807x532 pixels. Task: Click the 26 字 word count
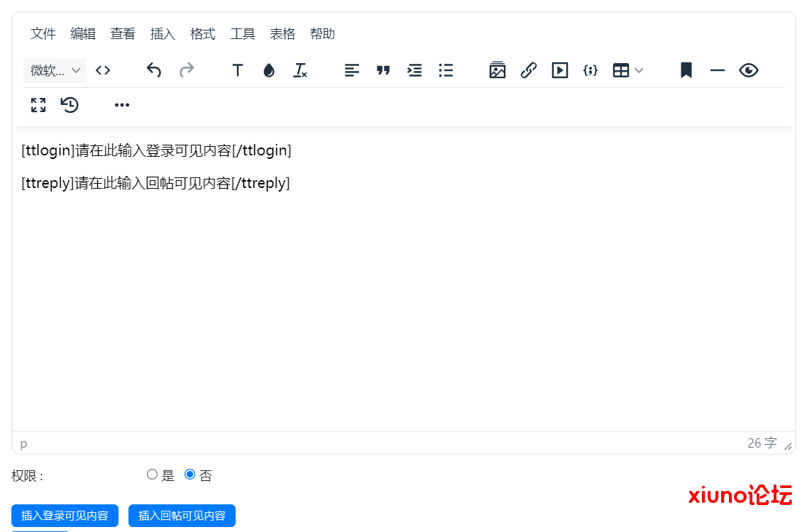tap(762, 443)
